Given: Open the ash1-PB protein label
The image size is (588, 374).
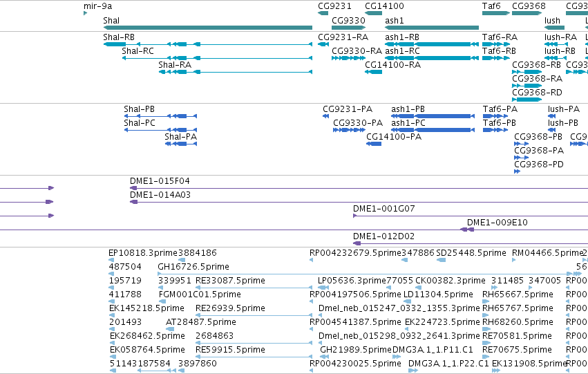Looking at the screenshot, I should tap(408, 109).
